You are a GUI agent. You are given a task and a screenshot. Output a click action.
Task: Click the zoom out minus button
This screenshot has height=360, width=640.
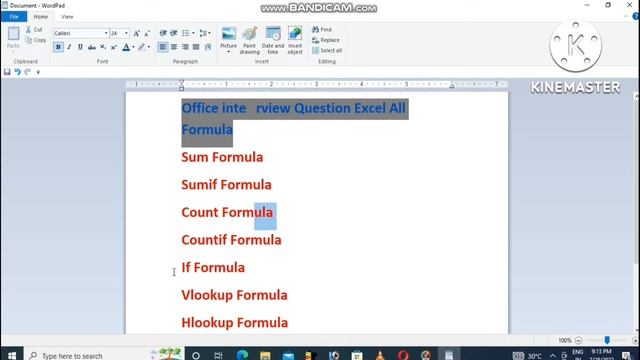click(578, 340)
